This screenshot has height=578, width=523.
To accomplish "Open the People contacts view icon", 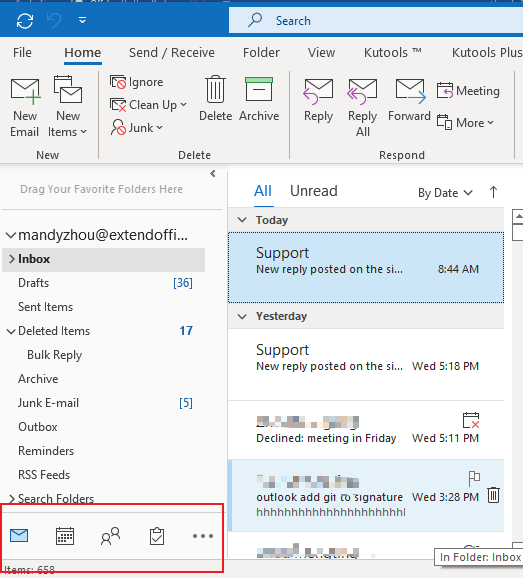I will 110,536.
